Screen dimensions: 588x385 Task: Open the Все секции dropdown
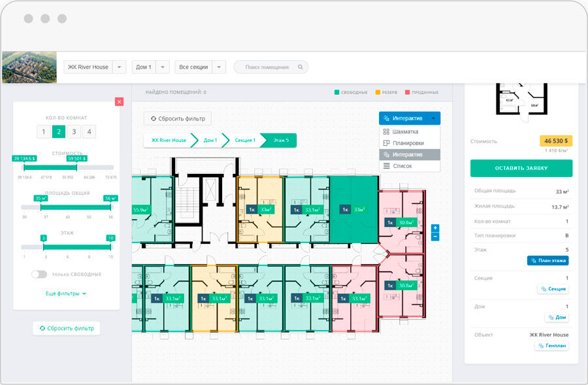click(201, 67)
